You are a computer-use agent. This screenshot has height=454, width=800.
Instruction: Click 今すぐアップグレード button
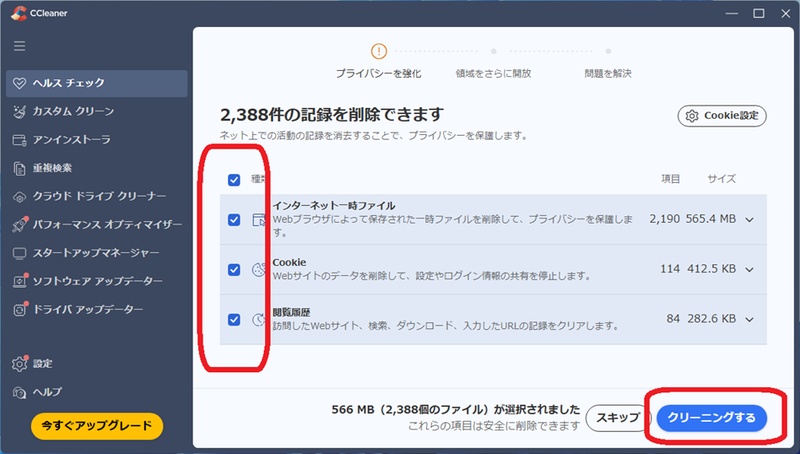click(97, 426)
